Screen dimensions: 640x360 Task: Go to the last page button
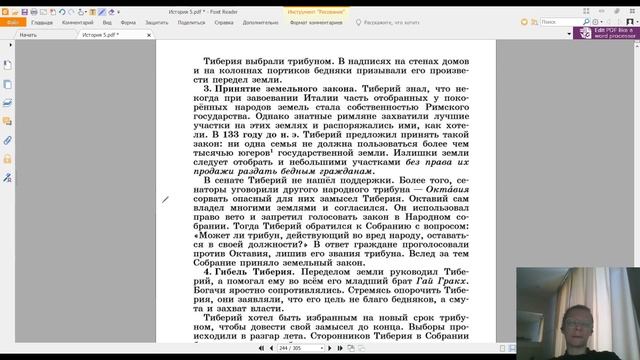[340, 348]
